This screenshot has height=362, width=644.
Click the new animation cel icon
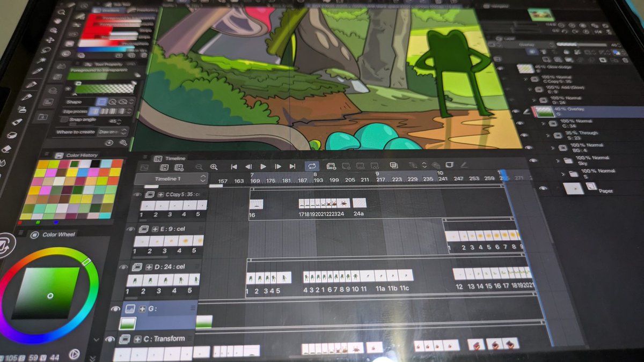tap(331, 166)
